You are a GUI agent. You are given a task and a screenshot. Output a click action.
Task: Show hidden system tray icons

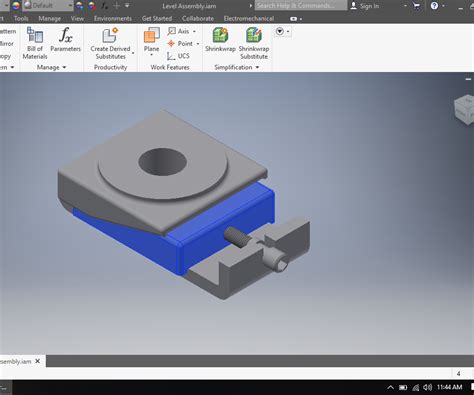(390, 387)
